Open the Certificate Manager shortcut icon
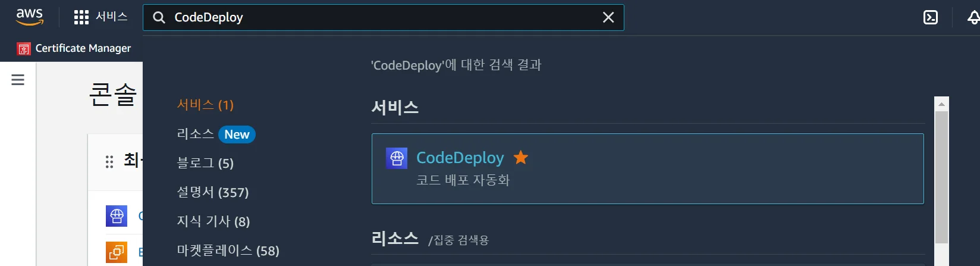Screen dimensions: 980x266 point(24,49)
